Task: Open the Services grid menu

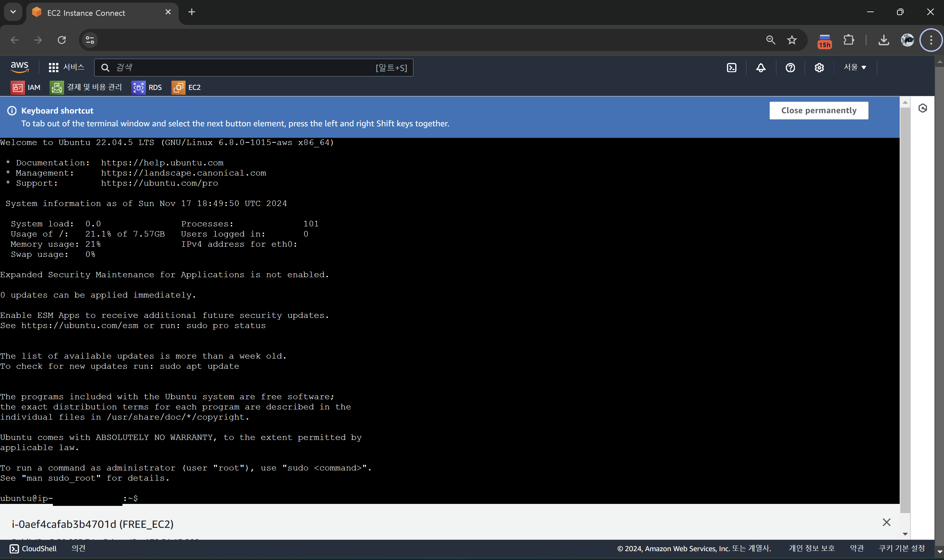Action: click(x=66, y=67)
